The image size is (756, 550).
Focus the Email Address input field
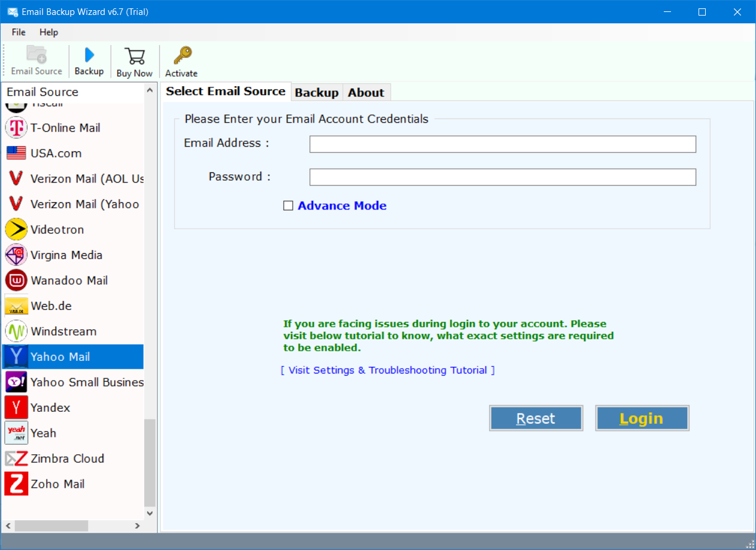point(502,144)
